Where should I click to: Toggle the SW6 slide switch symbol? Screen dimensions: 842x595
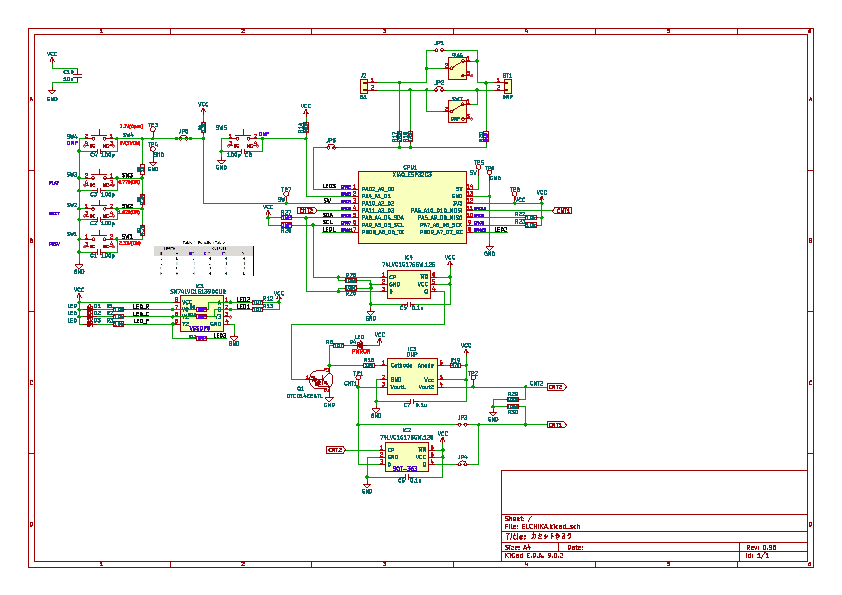coord(457,69)
